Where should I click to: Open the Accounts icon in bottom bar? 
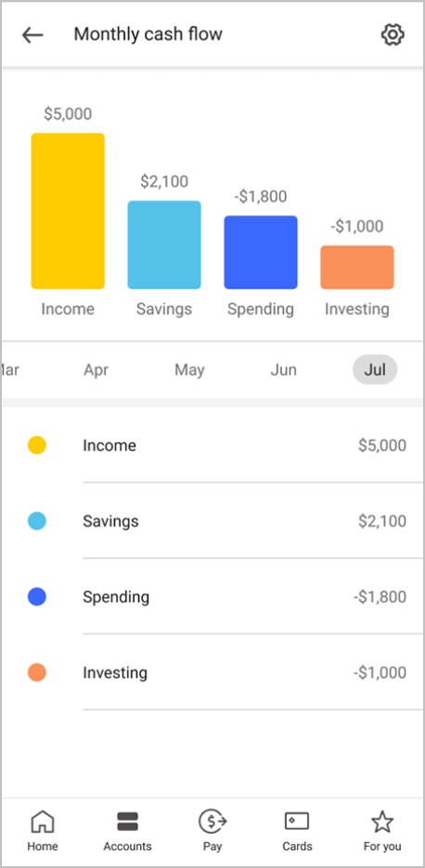click(127, 822)
